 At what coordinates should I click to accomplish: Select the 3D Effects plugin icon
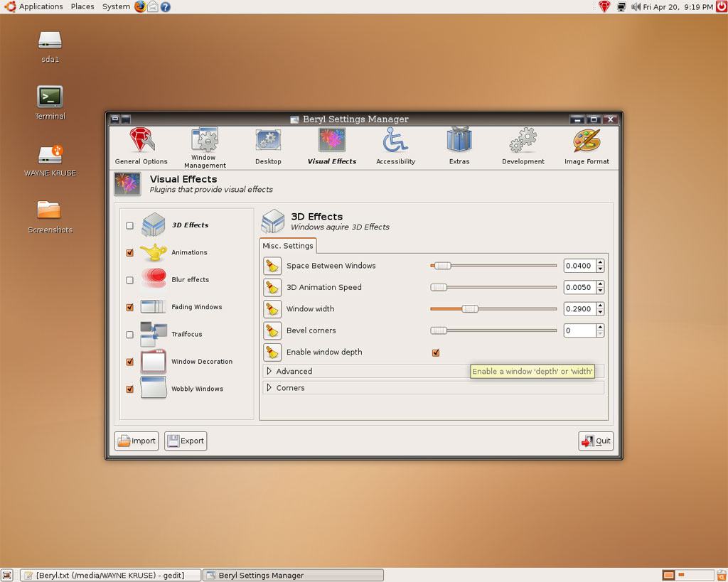tap(154, 225)
